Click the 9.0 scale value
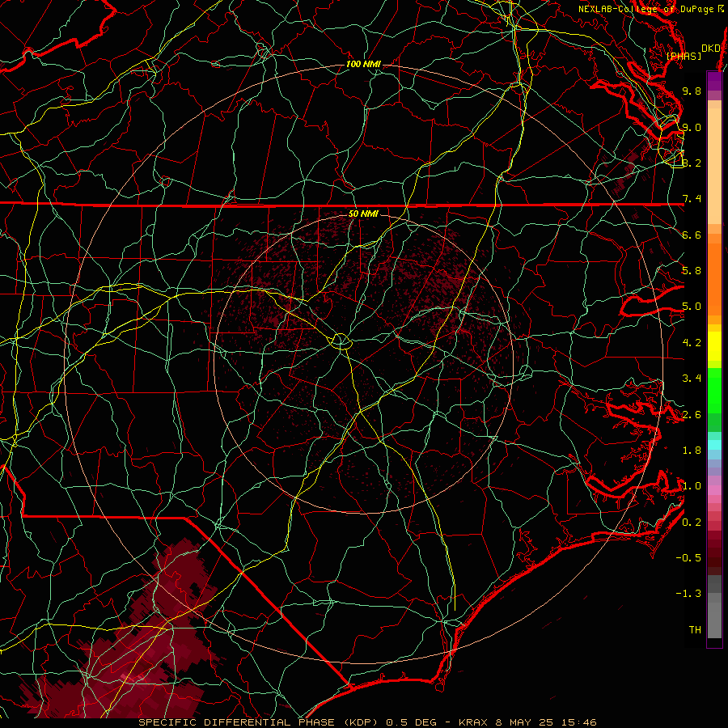 (x=692, y=127)
